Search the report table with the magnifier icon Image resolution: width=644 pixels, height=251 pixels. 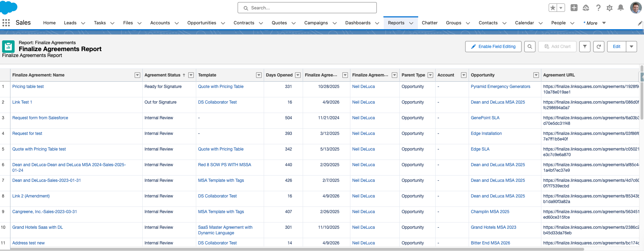pos(530,47)
